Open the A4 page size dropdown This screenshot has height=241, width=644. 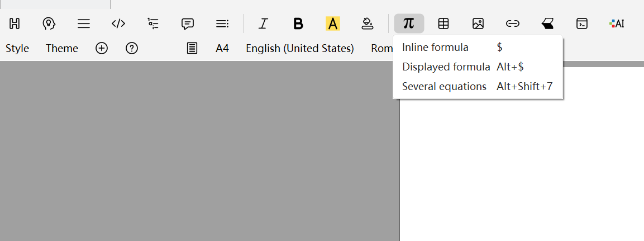[x=222, y=49]
